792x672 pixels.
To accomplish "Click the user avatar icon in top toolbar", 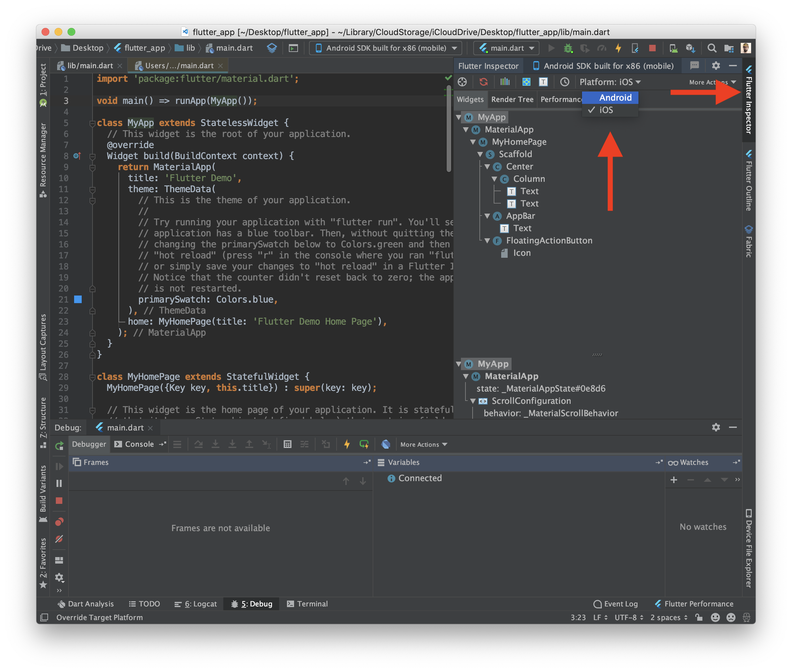I will tap(746, 48).
